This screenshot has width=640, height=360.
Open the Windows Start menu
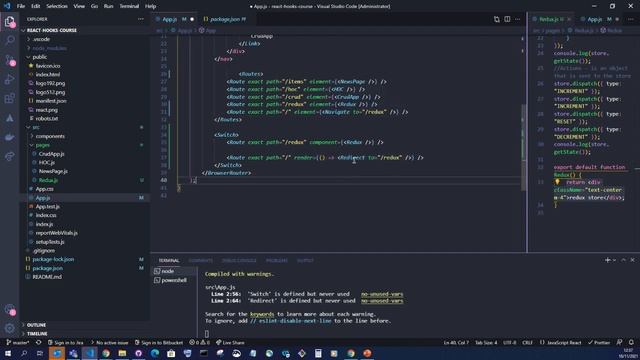[x=8, y=353]
